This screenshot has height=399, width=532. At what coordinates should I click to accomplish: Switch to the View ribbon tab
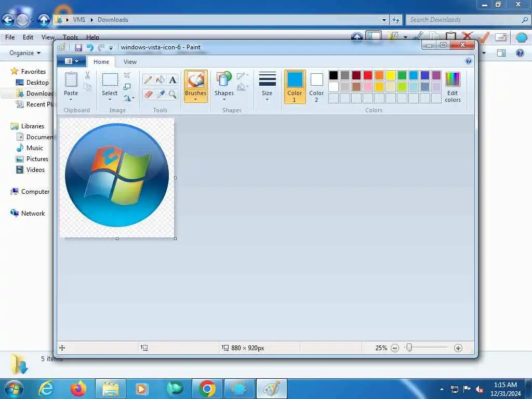coord(130,62)
